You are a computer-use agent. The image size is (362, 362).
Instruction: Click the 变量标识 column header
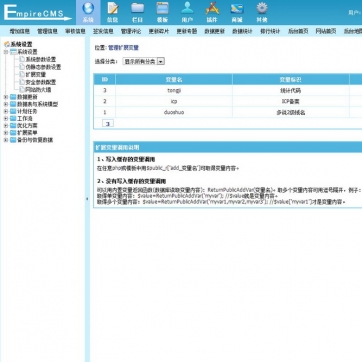[x=291, y=79]
